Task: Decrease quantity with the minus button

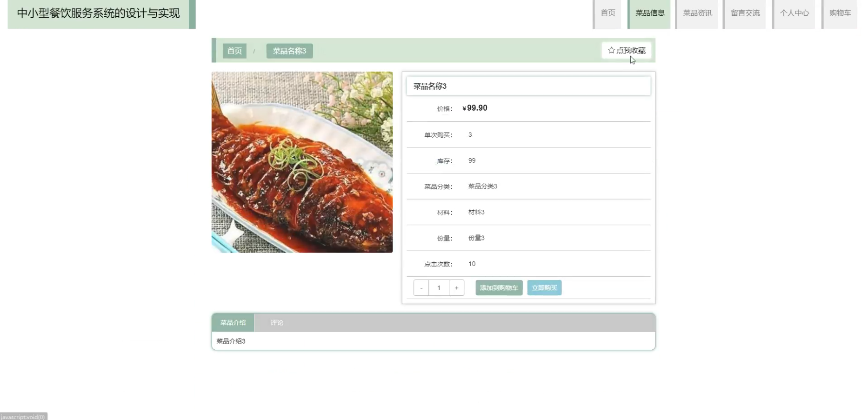Action: pyautogui.click(x=421, y=288)
